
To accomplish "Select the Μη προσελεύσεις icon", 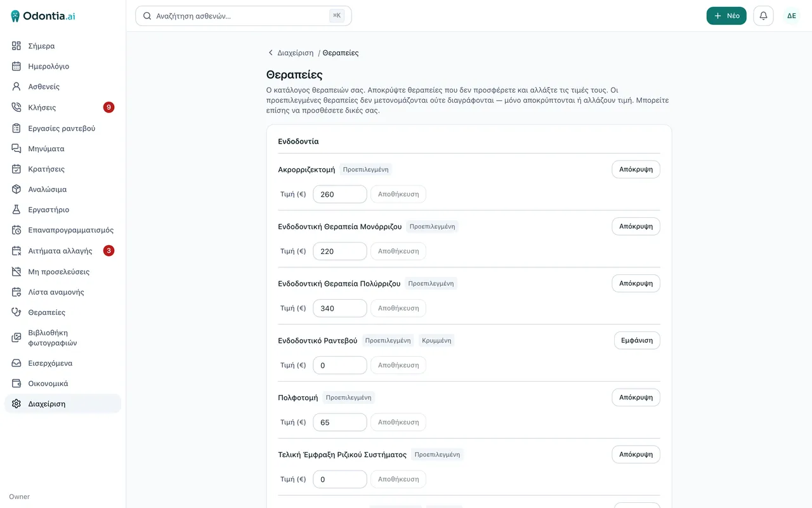I will (x=16, y=272).
